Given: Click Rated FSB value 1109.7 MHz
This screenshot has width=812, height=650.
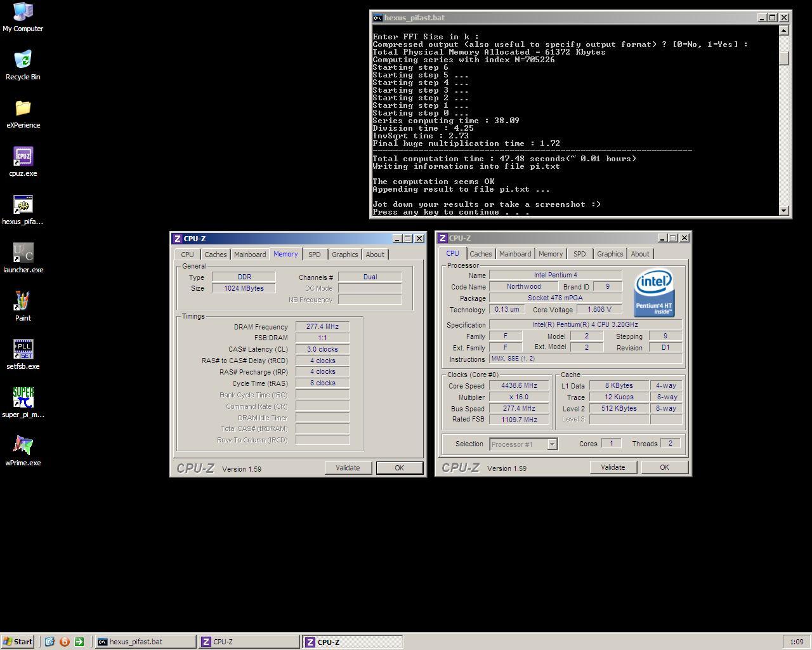Looking at the screenshot, I should tap(519, 420).
